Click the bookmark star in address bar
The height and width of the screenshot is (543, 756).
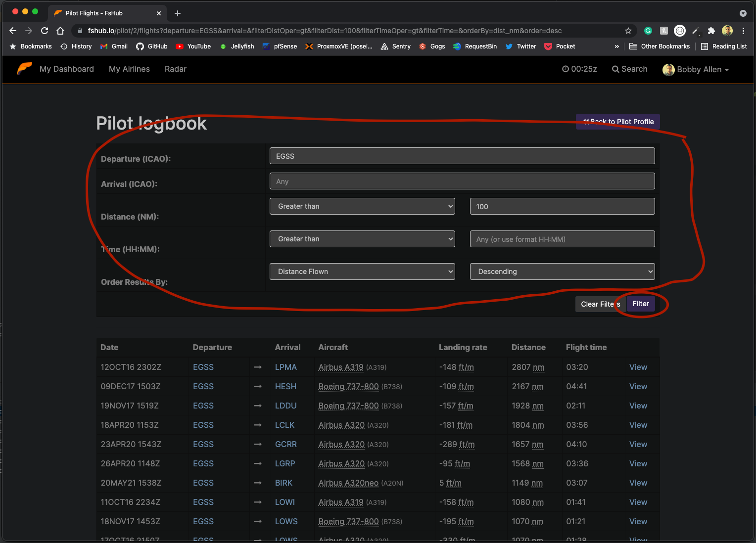[628, 30]
